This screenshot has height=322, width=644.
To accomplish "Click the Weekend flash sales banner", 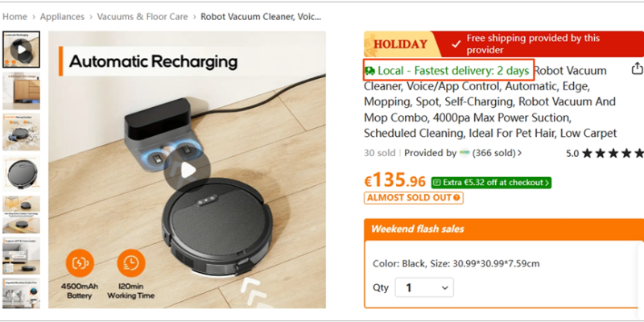I will [x=503, y=229].
